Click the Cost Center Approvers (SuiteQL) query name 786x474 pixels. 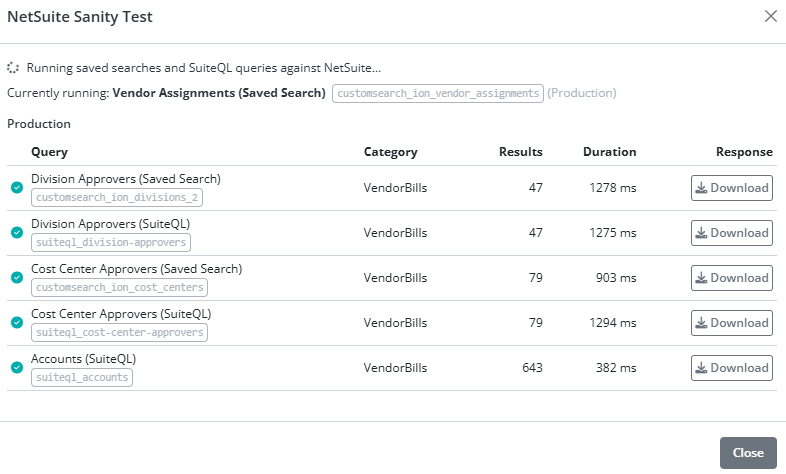click(x=121, y=314)
